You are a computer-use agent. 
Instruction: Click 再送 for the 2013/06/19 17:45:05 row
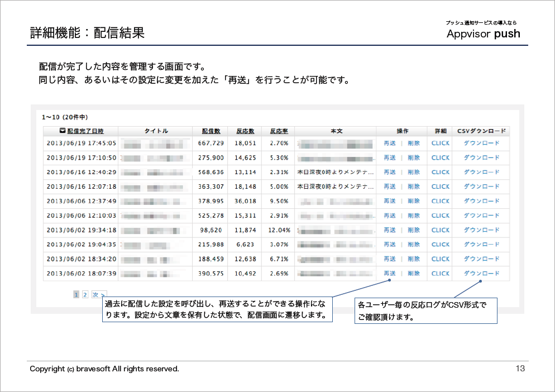(390, 143)
